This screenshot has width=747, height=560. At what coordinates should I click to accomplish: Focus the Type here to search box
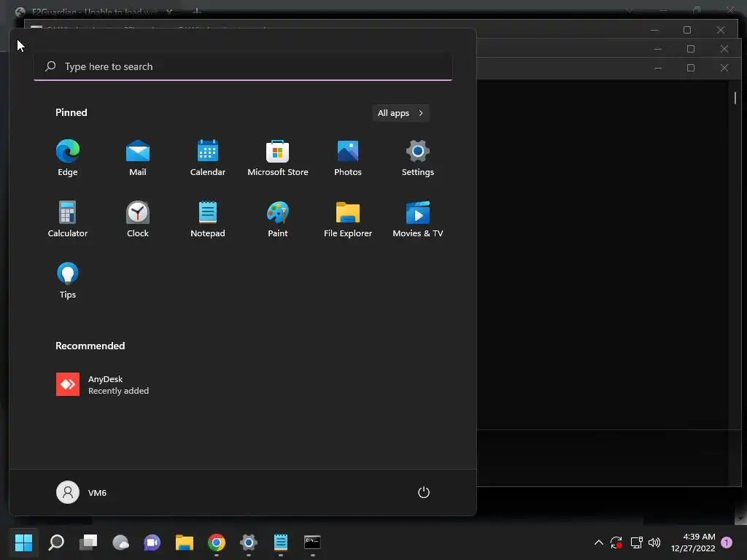point(243,66)
